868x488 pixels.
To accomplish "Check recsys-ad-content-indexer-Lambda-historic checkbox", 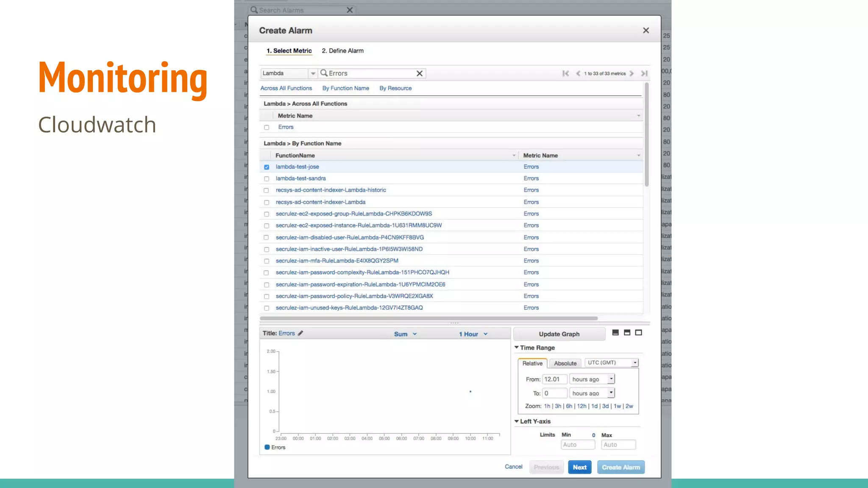I will (x=267, y=191).
